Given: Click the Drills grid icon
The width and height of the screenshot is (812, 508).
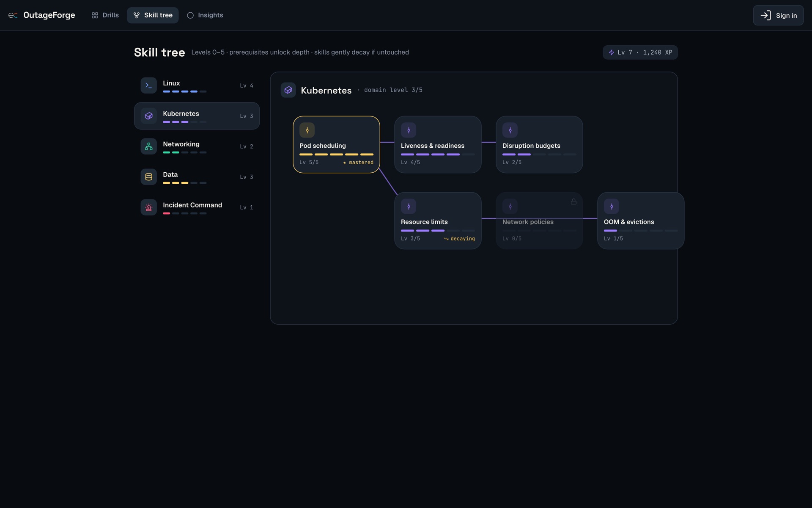Looking at the screenshot, I should pos(95,15).
